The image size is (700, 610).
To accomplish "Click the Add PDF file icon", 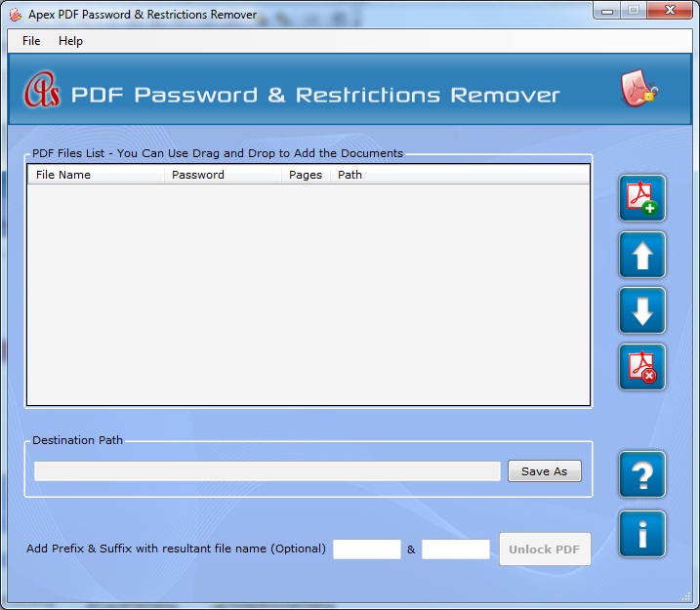I will coord(642,198).
